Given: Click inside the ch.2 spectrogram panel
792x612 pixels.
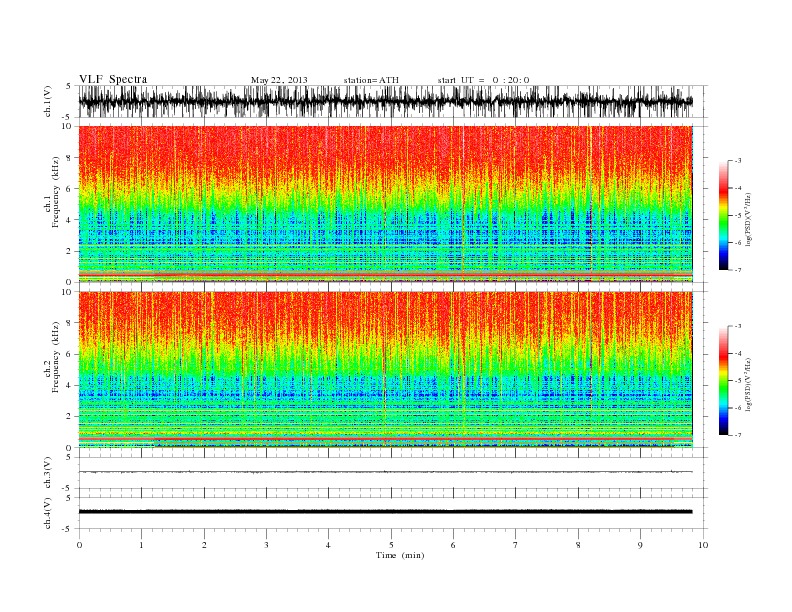Looking at the screenshot, I should [385, 369].
